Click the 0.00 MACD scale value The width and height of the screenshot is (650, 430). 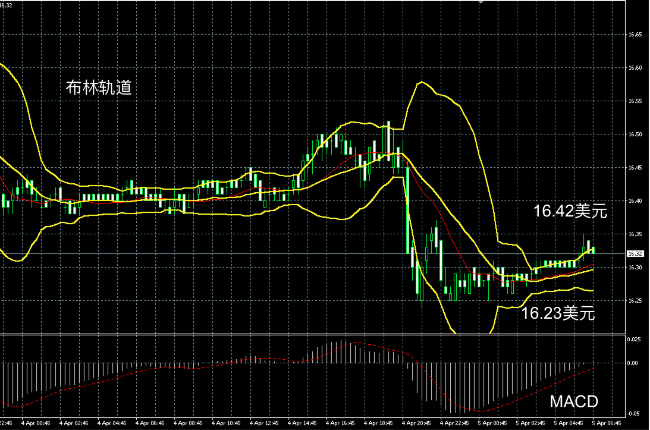coord(634,364)
